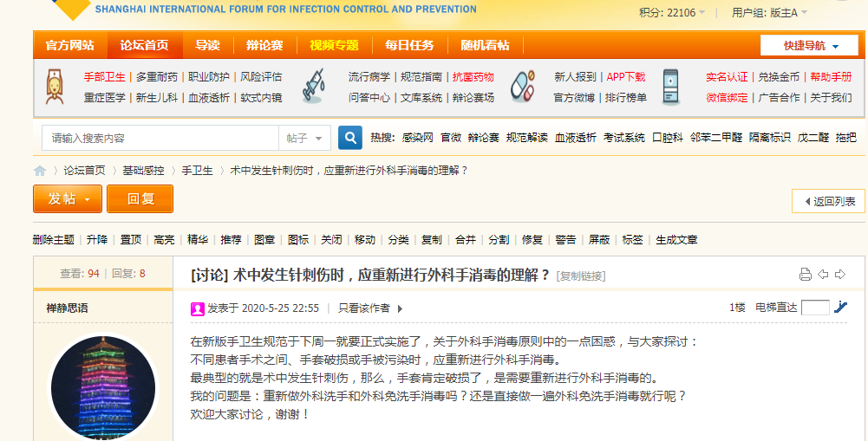Expand the 用户组 版主A dropdown
Image resolution: width=868 pixels, height=441 pixels.
(x=804, y=12)
